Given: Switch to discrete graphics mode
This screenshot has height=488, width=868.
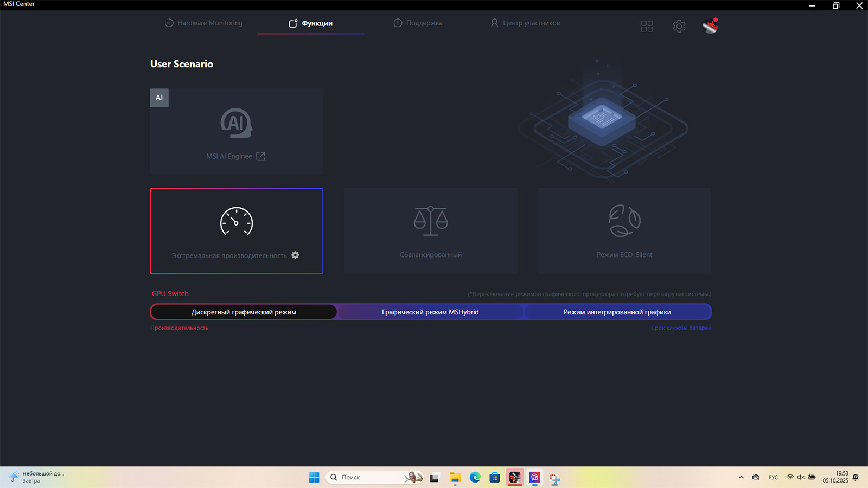Looking at the screenshot, I should (x=244, y=312).
